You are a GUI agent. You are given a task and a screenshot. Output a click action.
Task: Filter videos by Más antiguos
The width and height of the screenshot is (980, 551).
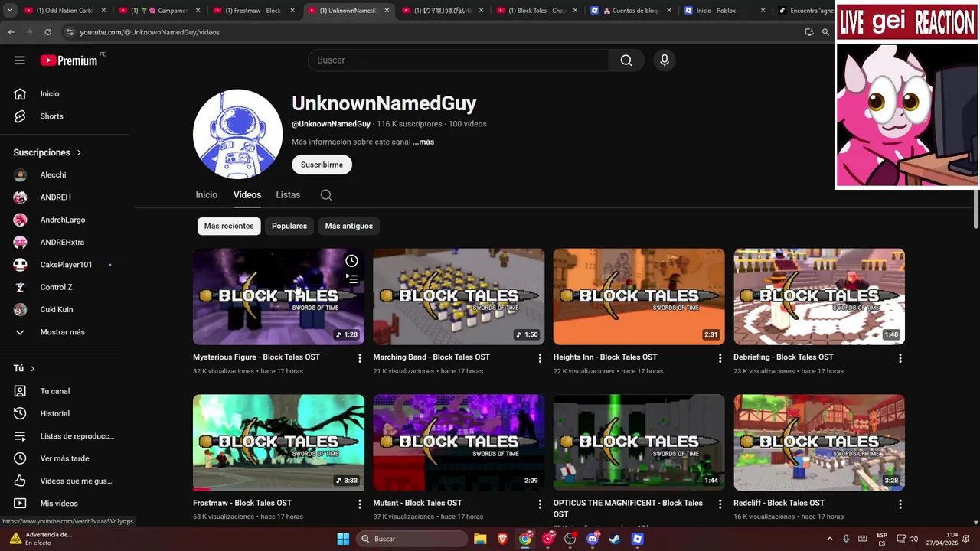coord(349,227)
